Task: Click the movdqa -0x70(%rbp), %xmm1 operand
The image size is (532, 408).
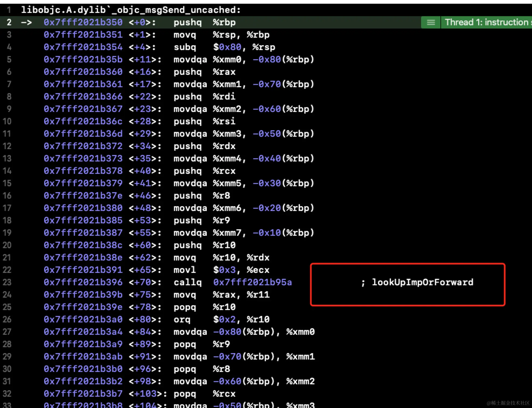Action: [x=264, y=357]
